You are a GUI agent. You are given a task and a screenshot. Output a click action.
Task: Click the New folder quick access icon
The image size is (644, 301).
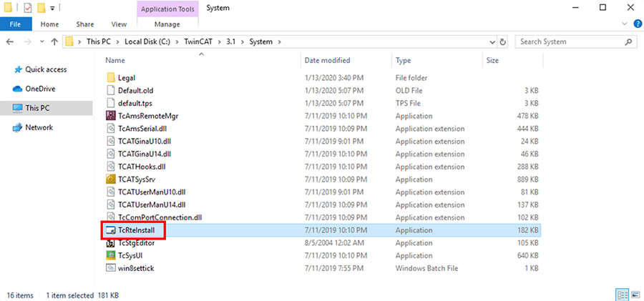pyautogui.click(x=41, y=8)
